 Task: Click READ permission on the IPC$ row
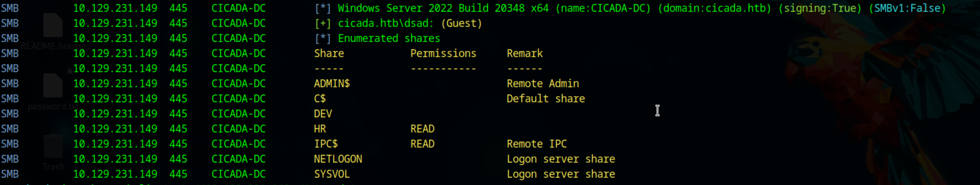click(x=422, y=144)
